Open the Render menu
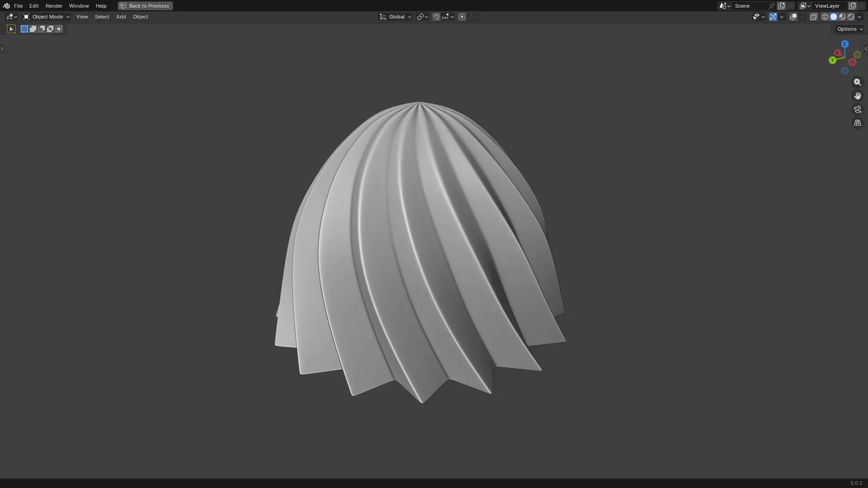 pos(54,6)
